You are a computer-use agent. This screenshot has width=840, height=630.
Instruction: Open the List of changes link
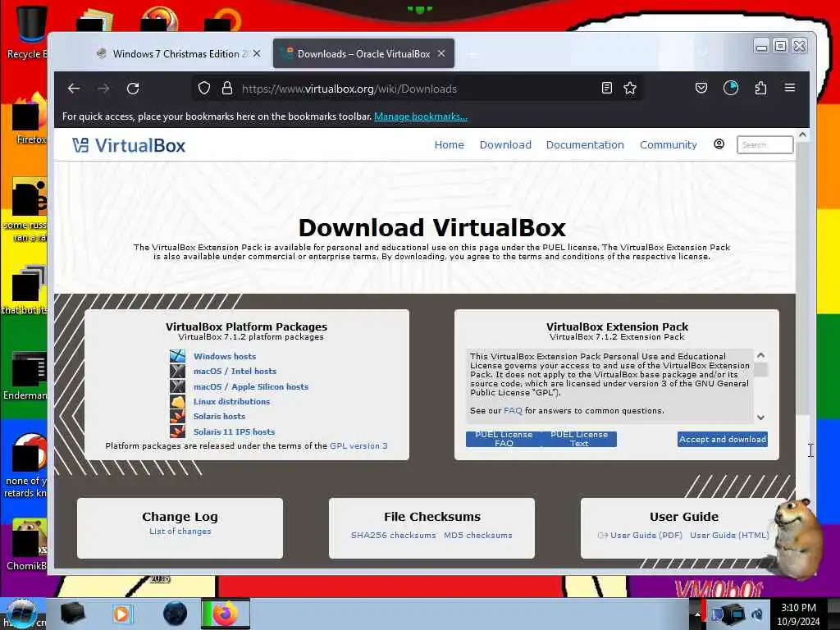point(180,531)
